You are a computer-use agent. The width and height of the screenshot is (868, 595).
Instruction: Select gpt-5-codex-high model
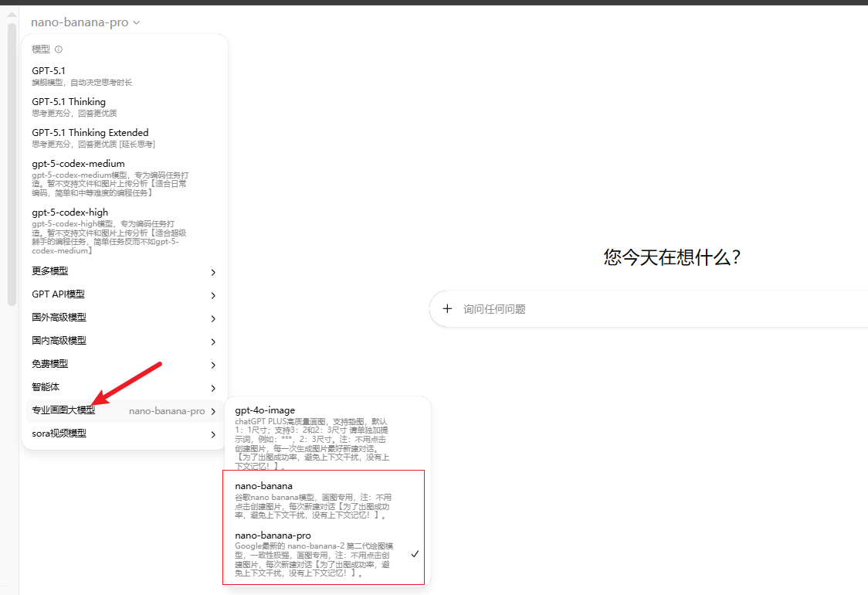point(124,230)
